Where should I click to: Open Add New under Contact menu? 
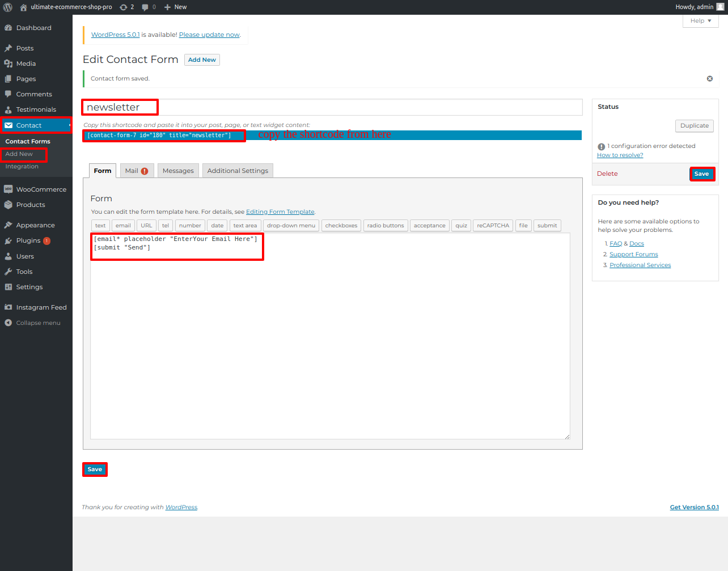(19, 154)
